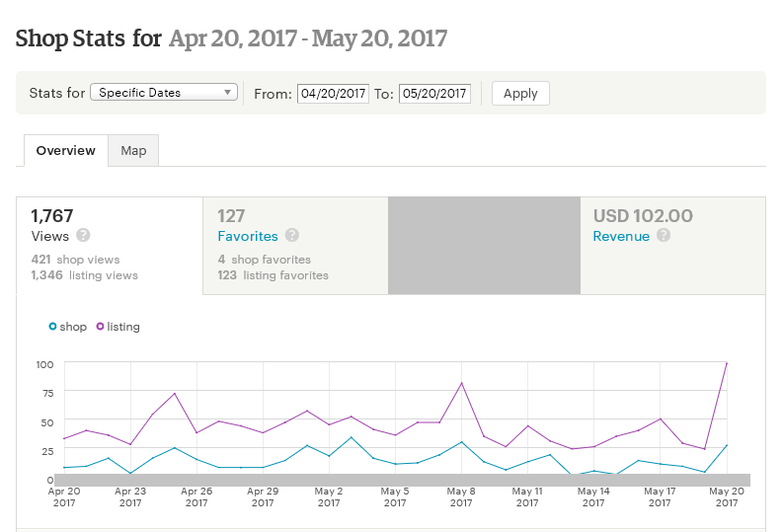The image size is (783, 532).
Task: Open the Views help question-mark icon
Action: pyautogui.click(x=83, y=235)
